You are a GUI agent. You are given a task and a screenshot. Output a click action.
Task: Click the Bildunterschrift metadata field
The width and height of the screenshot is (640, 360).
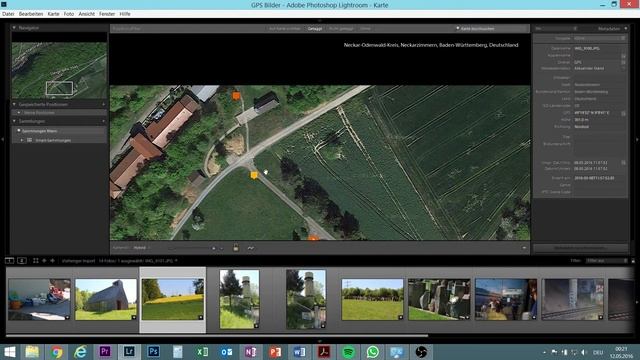click(599, 149)
